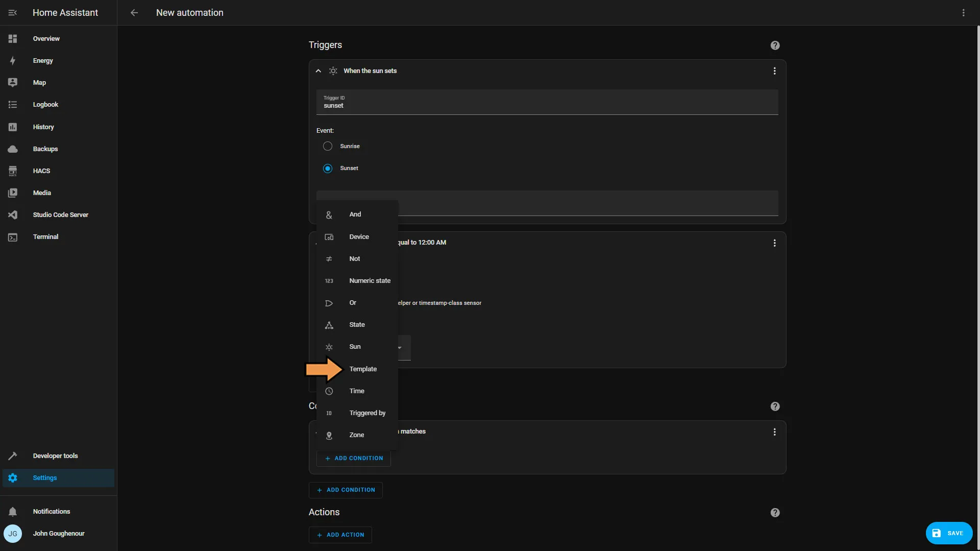Image resolution: width=980 pixels, height=551 pixels.
Task: Open the Energy panel
Action: (x=58, y=61)
